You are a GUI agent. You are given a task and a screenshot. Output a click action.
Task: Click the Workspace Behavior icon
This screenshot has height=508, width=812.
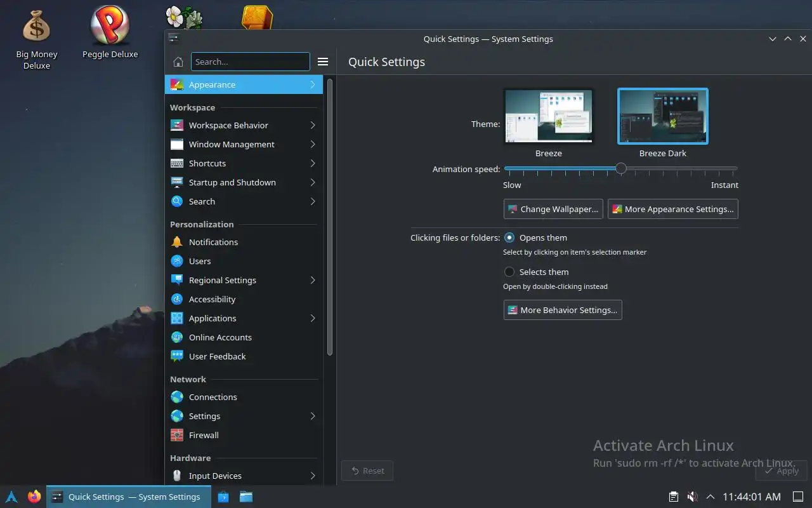(177, 125)
